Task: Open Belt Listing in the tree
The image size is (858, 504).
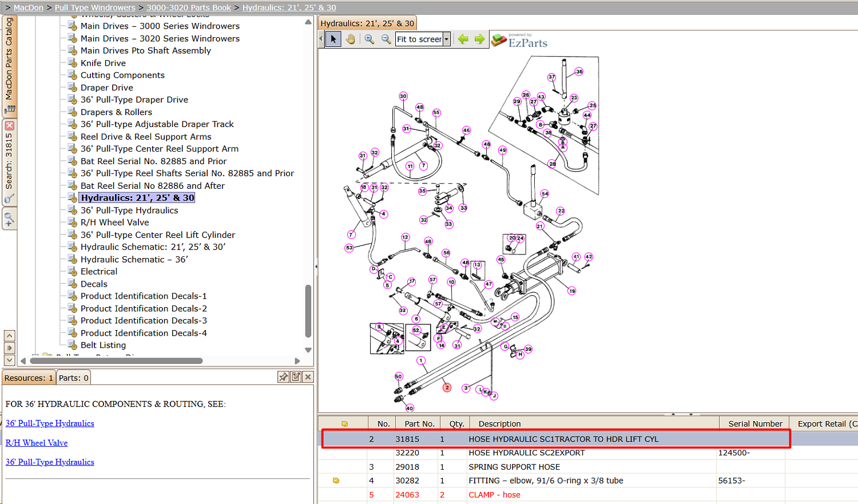Action: [x=103, y=346]
